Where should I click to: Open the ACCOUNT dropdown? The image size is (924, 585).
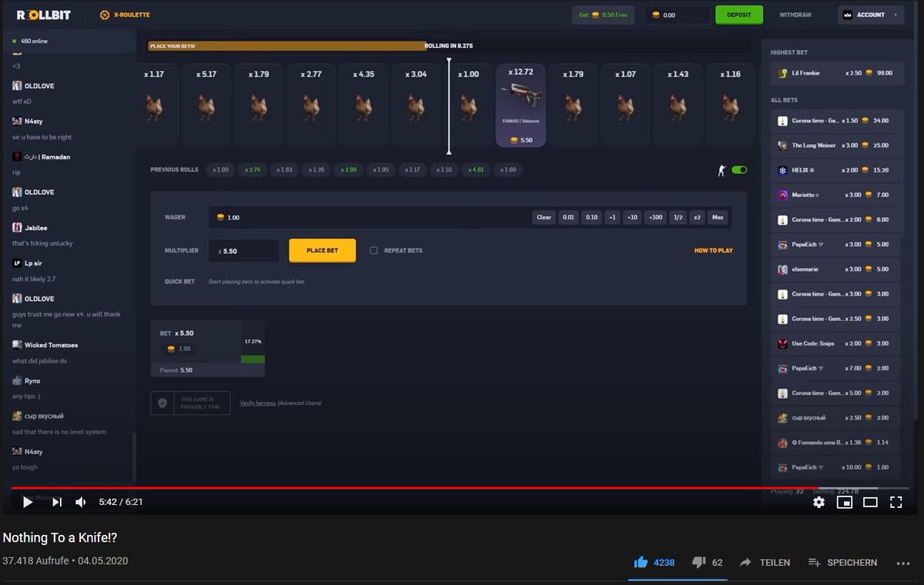click(871, 15)
